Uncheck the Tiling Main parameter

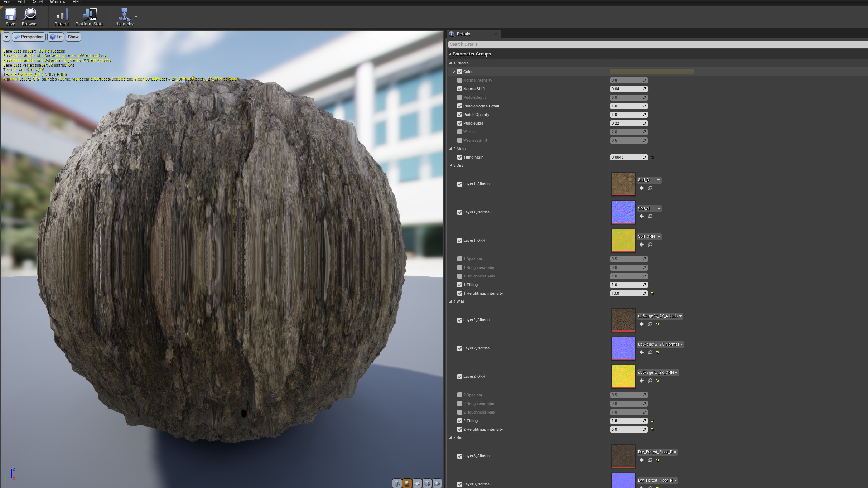point(460,157)
